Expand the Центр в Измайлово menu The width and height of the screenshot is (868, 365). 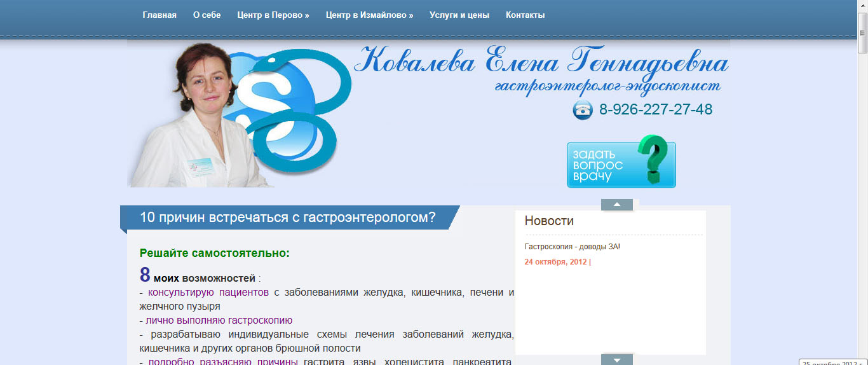pyautogui.click(x=369, y=15)
